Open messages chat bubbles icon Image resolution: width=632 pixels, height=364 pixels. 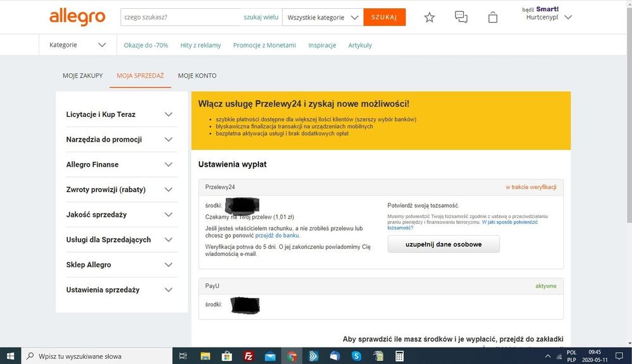click(461, 17)
